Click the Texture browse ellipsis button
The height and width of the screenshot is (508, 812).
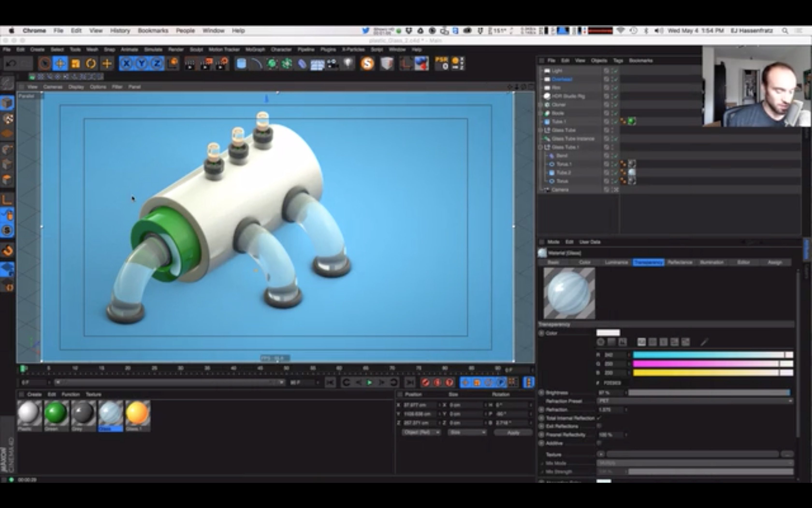coord(787,455)
